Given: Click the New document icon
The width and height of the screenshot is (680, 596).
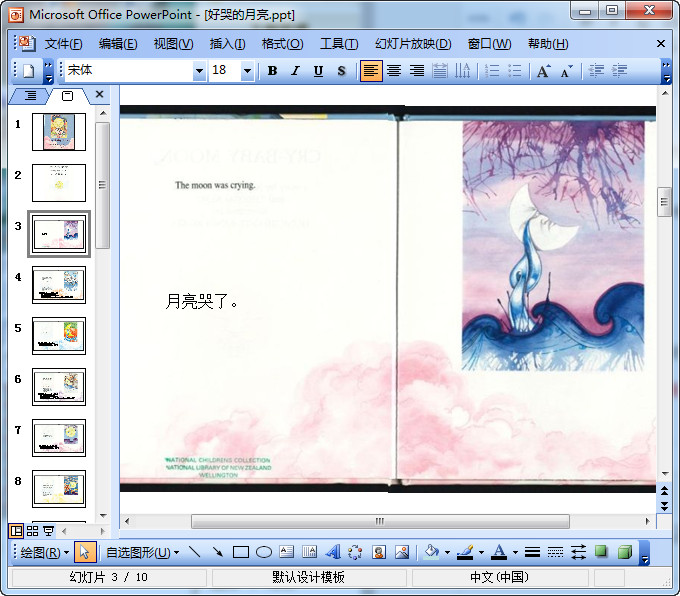Looking at the screenshot, I should (28, 71).
